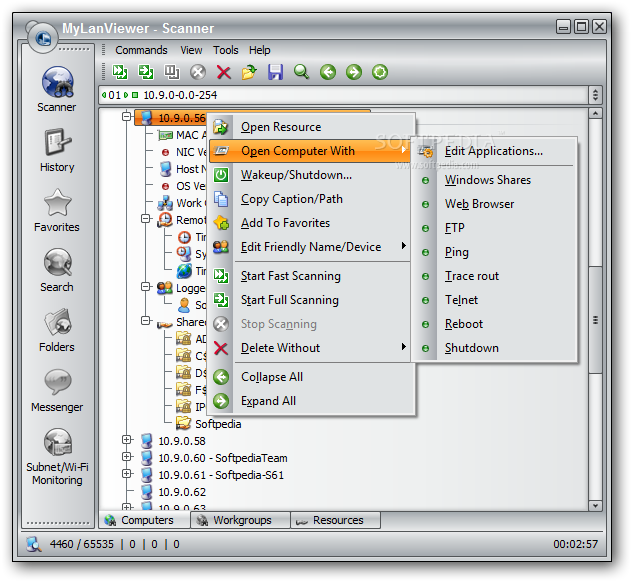This screenshot has height=582, width=632.
Task: Open Subnet/Wi-Fi Monitoring sidebar icon
Action: [x=57, y=457]
